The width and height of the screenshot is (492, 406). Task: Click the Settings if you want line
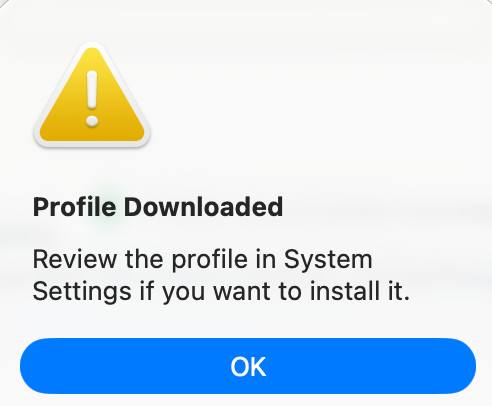(x=221, y=292)
